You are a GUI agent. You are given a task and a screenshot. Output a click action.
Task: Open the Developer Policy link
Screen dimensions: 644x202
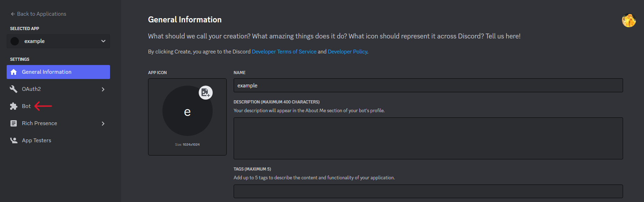[x=347, y=51]
